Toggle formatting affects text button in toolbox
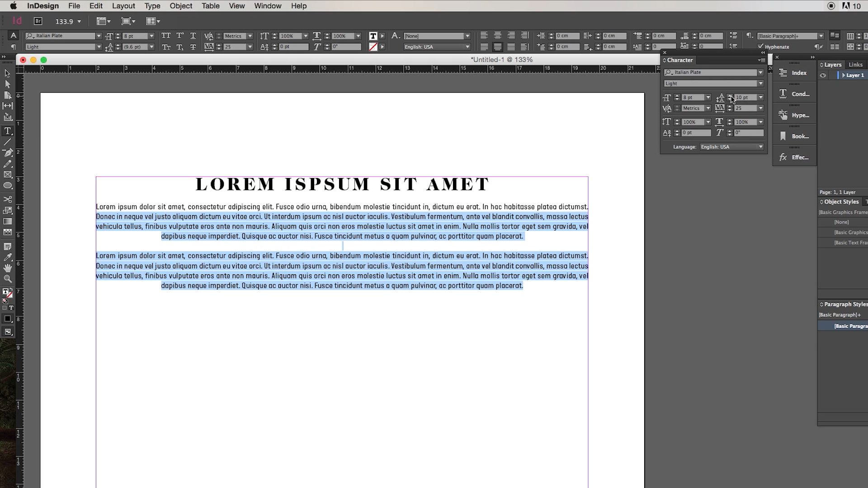The width and height of the screenshot is (868, 488). click(11, 308)
